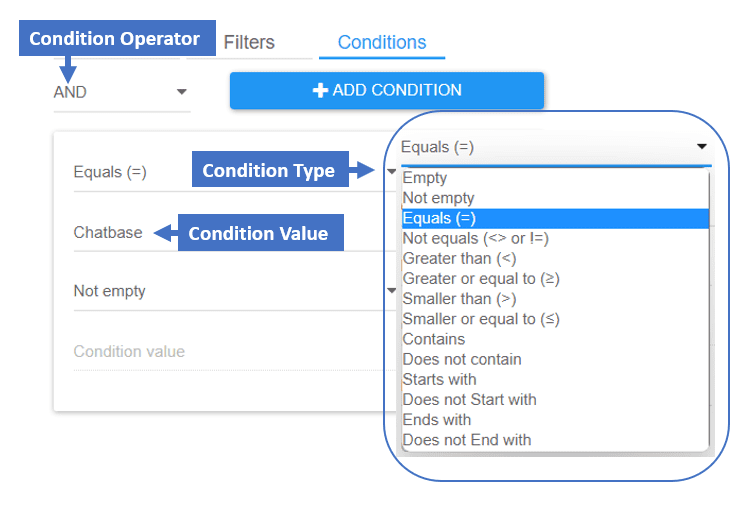Choose the Contains option
Viewport: 755px width, 507px height.
tap(555, 339)
